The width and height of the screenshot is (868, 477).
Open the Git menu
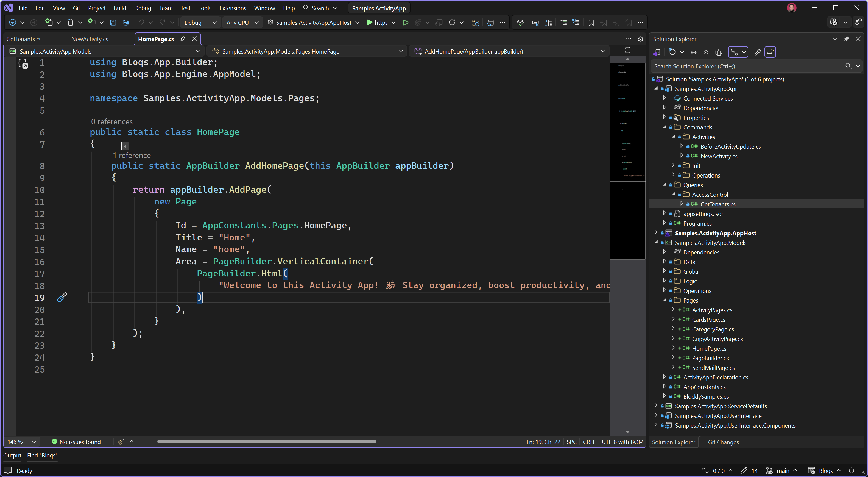click(x=77, y=8)
